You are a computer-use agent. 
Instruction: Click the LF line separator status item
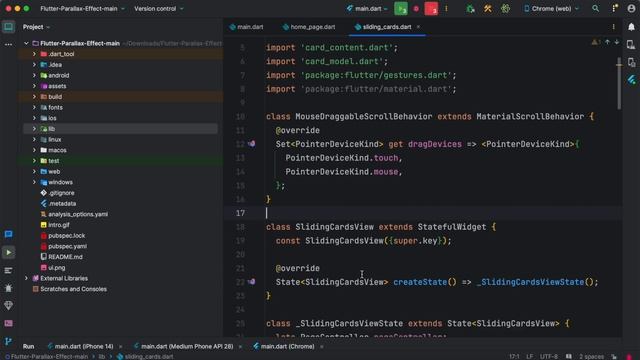click(x=529, y=356)
